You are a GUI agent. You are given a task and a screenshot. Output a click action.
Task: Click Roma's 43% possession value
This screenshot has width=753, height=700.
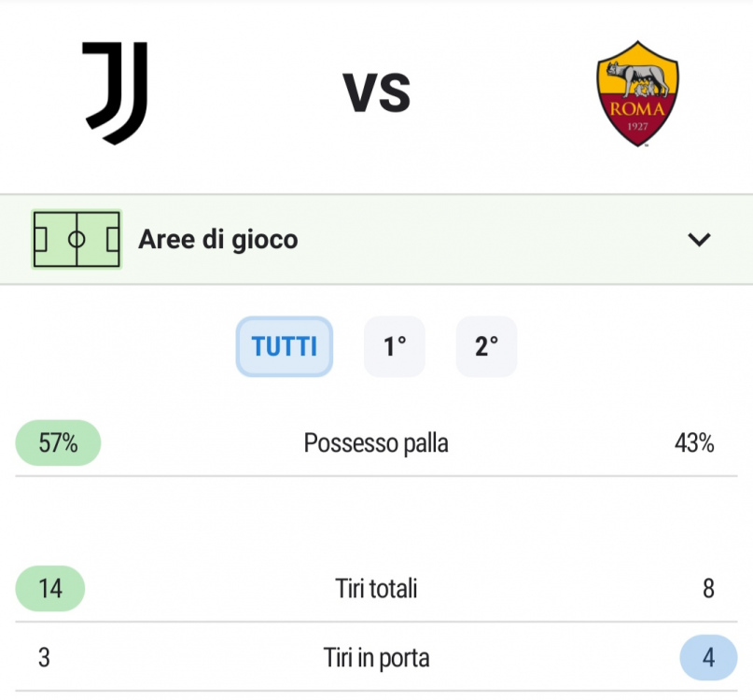click(694, 443)
